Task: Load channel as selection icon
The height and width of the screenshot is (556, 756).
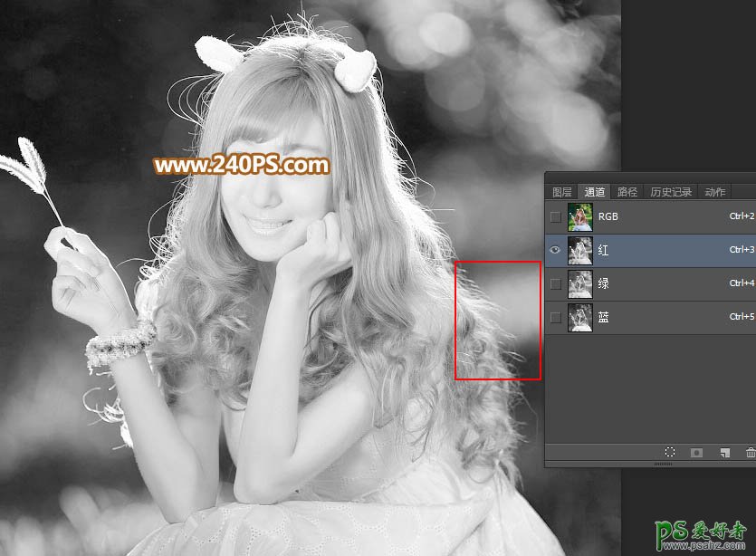Action: click(x=670, y=452)
